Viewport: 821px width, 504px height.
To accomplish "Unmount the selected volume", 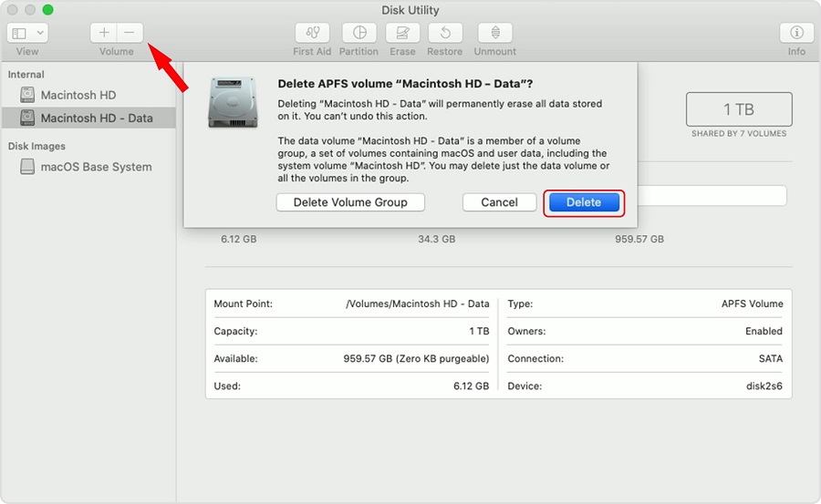I will (x=494, y=33).
